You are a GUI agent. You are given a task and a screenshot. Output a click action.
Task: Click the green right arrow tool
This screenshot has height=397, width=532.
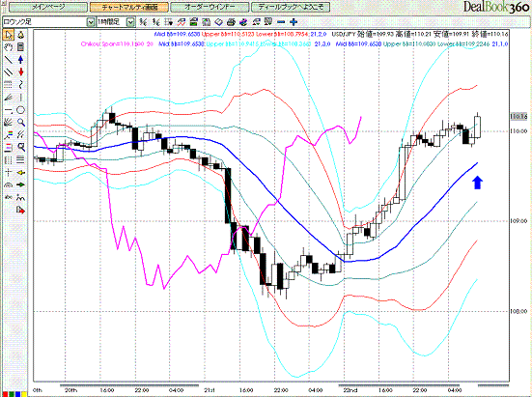click(21, 185)
